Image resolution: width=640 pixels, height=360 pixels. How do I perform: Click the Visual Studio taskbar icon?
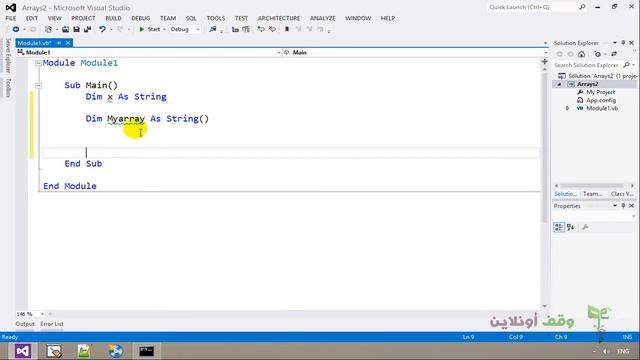23,351
